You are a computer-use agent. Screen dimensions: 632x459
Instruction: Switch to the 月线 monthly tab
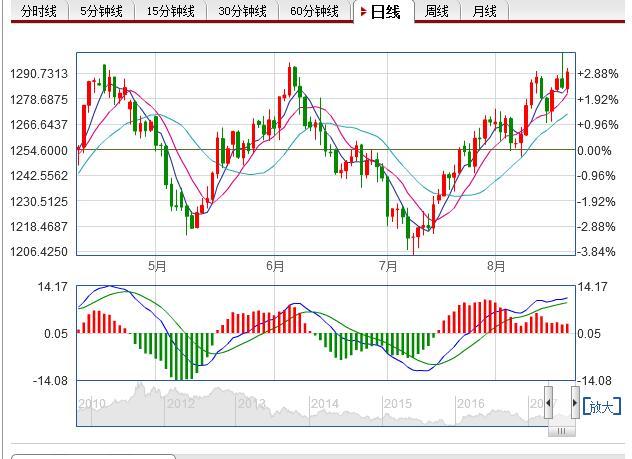[485, 12]
